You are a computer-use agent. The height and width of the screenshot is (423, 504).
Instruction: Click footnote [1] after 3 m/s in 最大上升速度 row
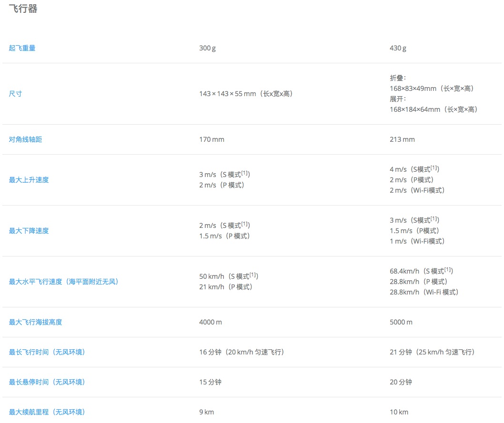coord(245,173)
